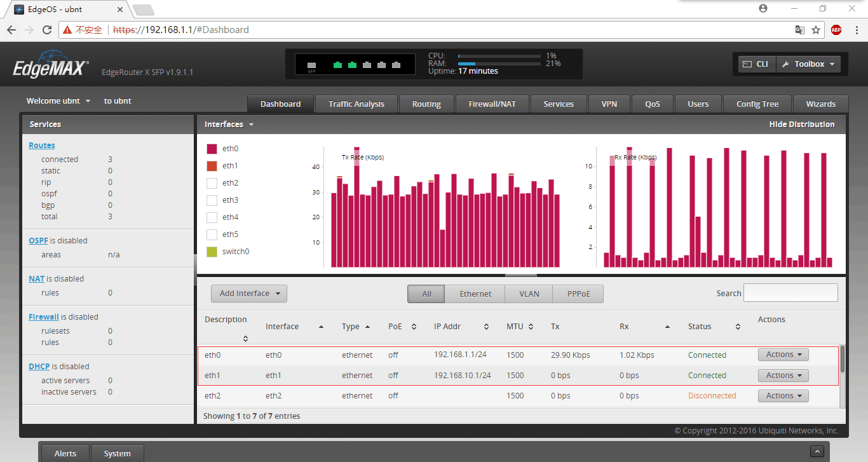Open the Config Tree tab
Viewport: 868px width, 462px height.
757,104
